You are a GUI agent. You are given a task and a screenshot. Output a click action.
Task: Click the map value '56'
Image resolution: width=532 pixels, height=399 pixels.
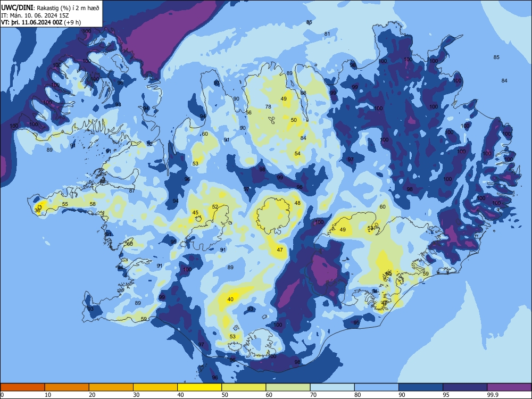tap(248, 113)
